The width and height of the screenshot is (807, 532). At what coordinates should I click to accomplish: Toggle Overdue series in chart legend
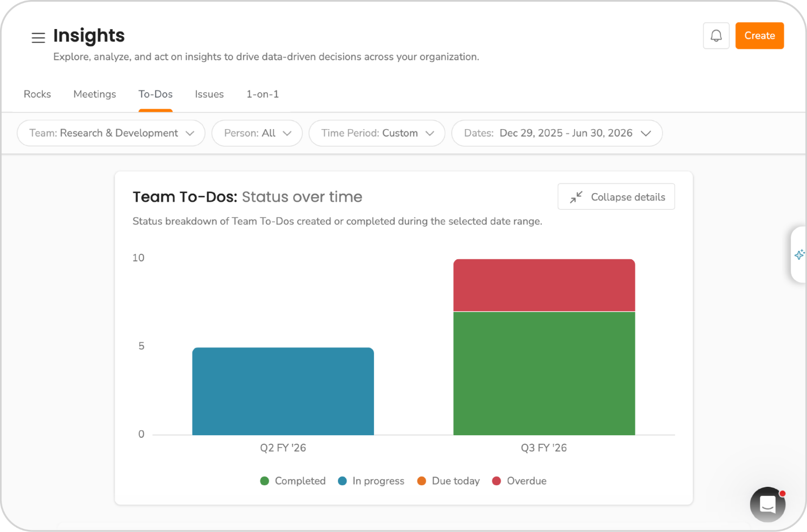(519, 481)
